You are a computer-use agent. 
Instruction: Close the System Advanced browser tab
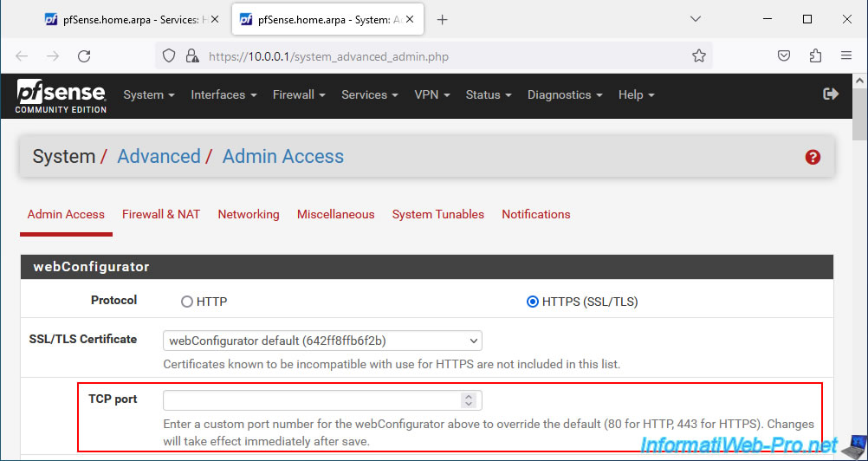(x=411, y=19)
